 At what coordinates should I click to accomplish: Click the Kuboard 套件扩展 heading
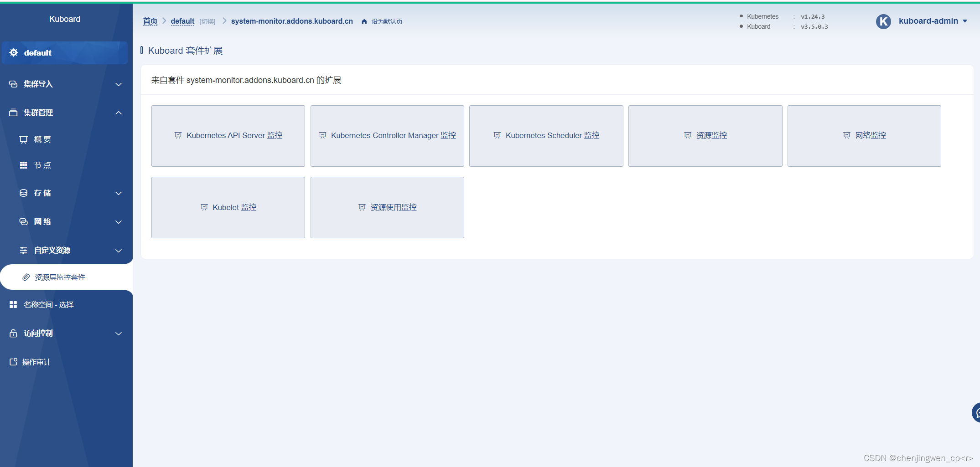(185, 51)
